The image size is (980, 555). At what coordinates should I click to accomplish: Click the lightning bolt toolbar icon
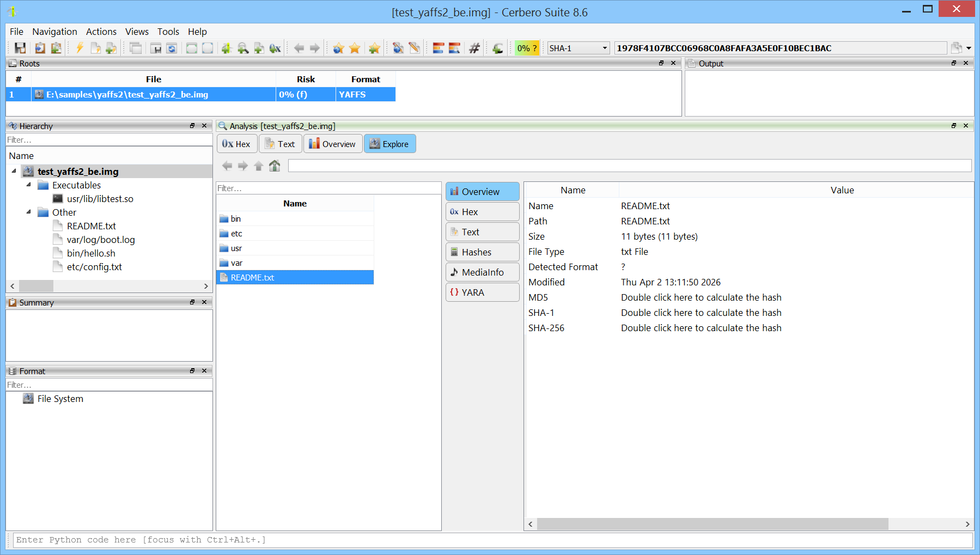click(x=80, y=48)
